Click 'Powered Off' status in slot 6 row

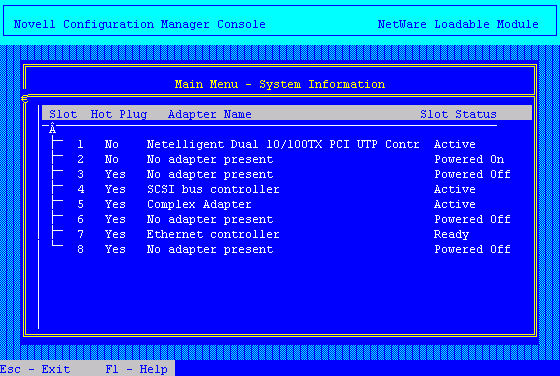(472, 219)
